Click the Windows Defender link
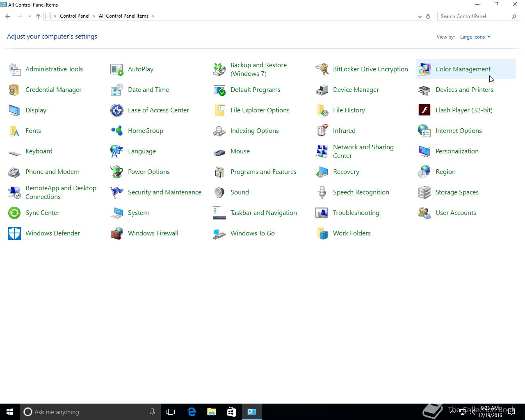The height and width of the screenshot is (420, 525). click(52, 233)
